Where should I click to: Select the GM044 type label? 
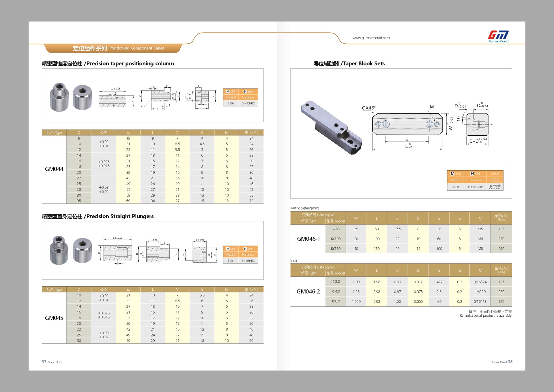click(54, 169)
